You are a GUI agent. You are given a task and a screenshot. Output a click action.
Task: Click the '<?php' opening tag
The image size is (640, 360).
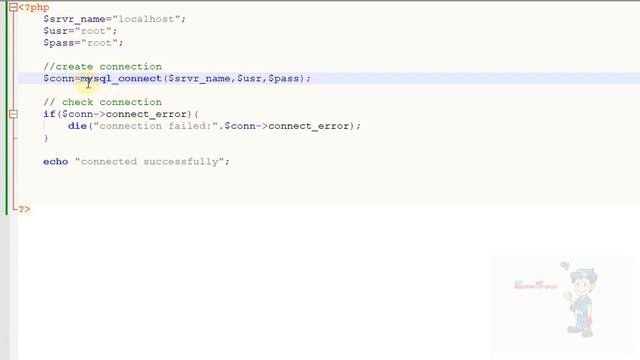34,7
